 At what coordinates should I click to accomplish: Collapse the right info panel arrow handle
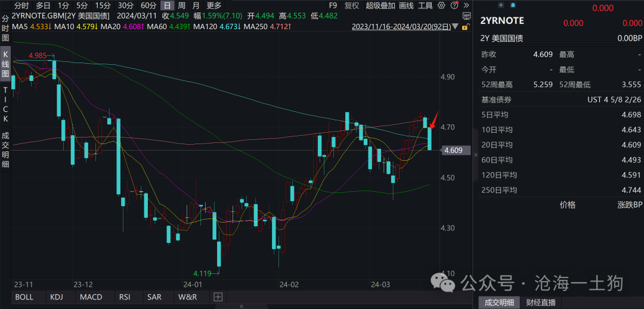pos(476,155)
